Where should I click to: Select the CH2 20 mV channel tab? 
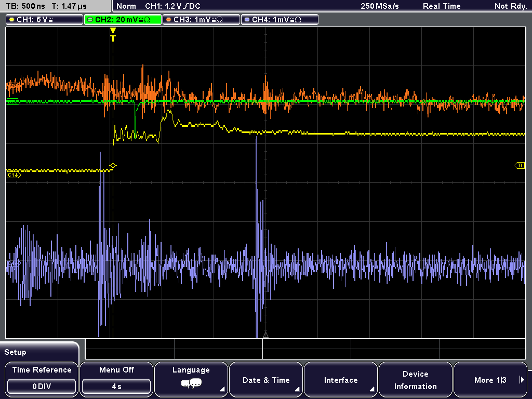[123, 20]
